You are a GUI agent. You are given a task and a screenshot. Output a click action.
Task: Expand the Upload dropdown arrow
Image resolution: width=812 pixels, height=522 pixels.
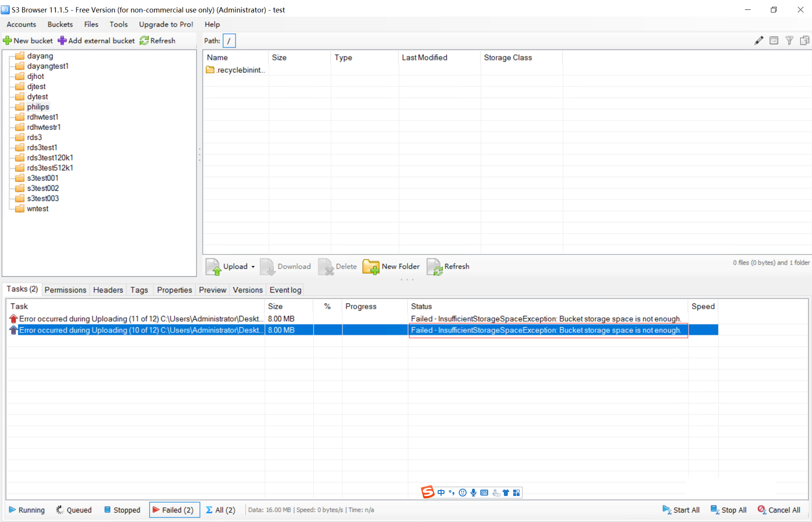point(253,267)
